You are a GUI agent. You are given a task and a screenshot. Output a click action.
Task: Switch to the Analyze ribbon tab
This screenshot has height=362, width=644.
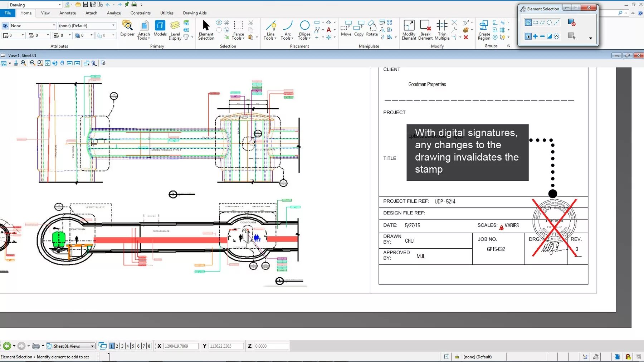114,13
